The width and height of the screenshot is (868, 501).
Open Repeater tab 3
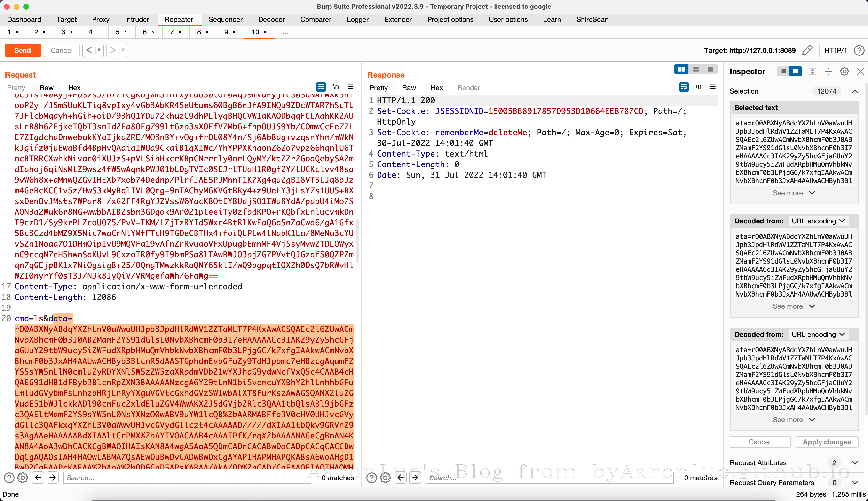(63, 32)
